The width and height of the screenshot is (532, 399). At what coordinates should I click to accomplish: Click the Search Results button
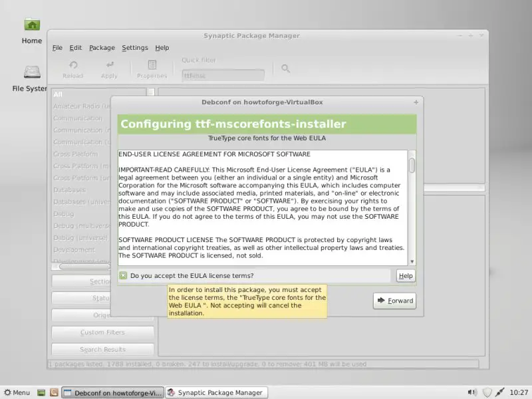point(102,350)
